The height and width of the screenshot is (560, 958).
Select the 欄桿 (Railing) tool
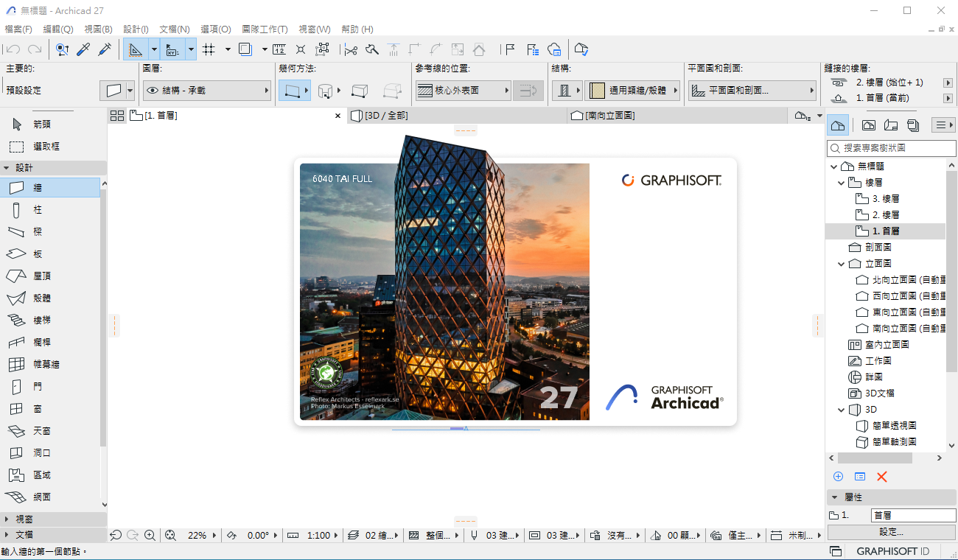coord(50,342)
